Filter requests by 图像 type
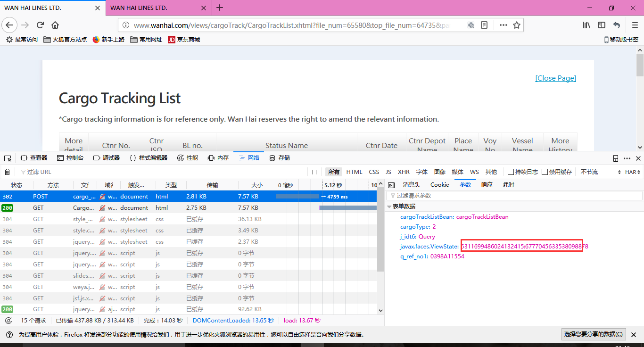This screenshot has width=644, height=347. tap(440, 172)
